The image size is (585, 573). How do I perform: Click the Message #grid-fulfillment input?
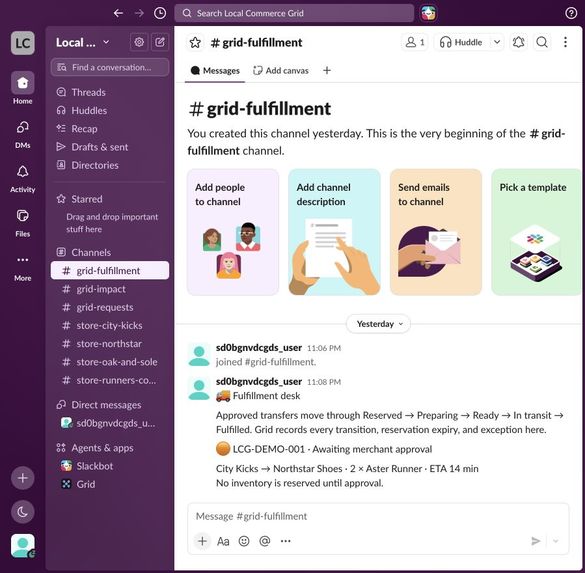[x=378, y=516]
